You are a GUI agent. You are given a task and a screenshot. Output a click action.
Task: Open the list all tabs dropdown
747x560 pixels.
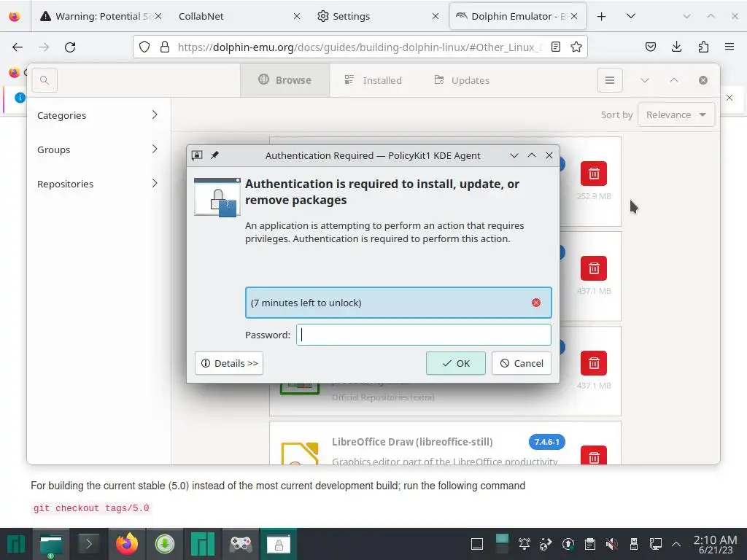pyautogui.click(x=631, y=16)
